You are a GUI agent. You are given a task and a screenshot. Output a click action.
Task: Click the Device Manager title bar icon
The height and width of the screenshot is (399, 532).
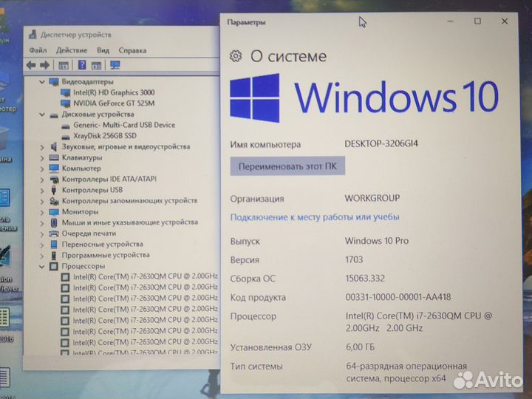(33, 34)
